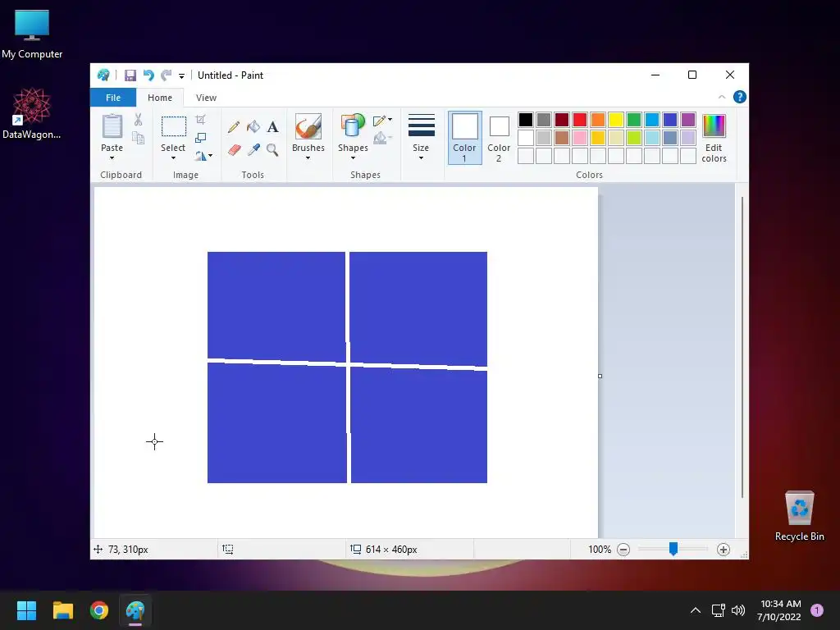The image size is (840, 630).
Task: Collapse the ribbon with the chevron
Action: 722,97
